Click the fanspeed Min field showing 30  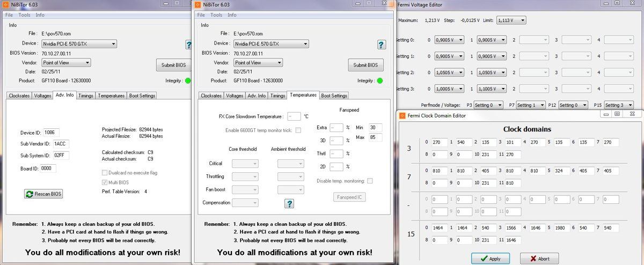click(376, 127)
